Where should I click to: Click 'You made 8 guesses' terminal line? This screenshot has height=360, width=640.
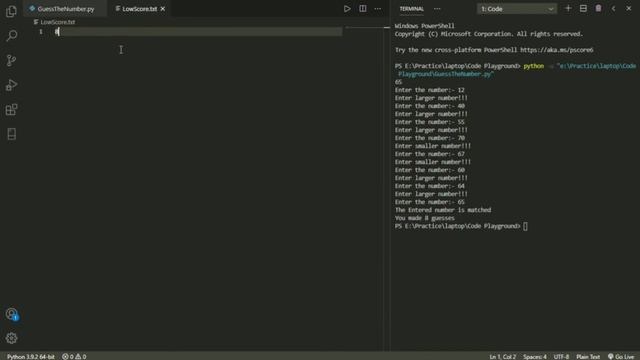click(424, 218)
